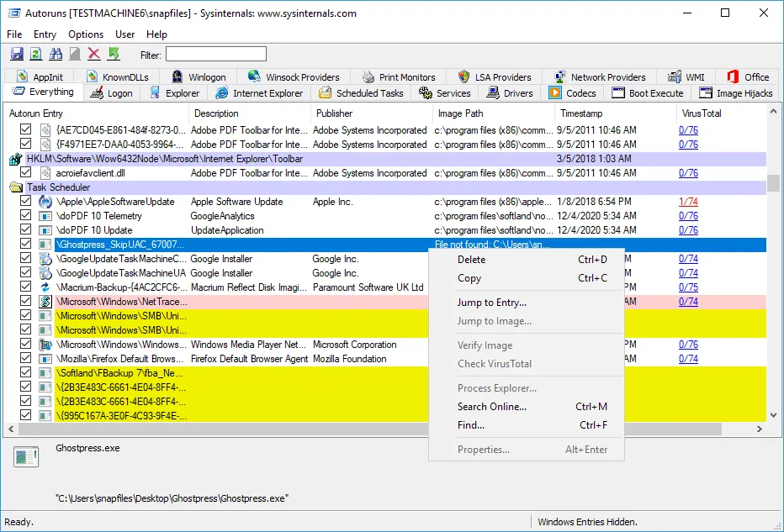
Task: Open the Help menu
Action: point(156,34)
